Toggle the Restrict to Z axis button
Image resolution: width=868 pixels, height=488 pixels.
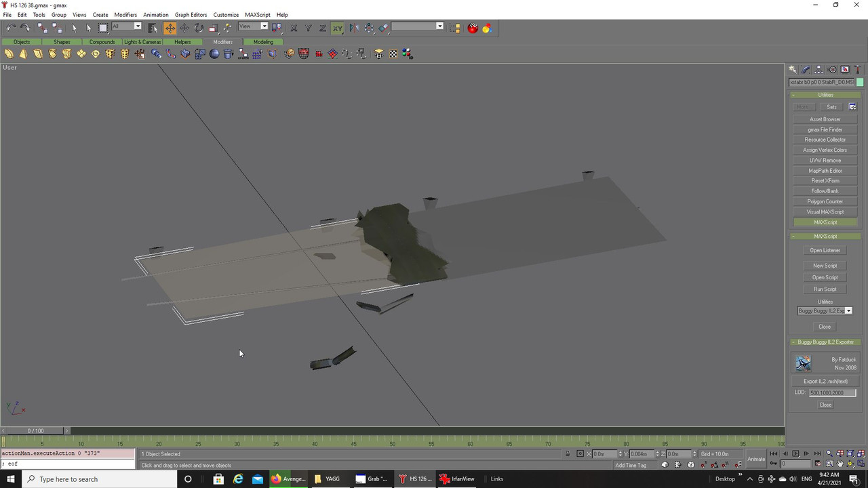[322, 28]
